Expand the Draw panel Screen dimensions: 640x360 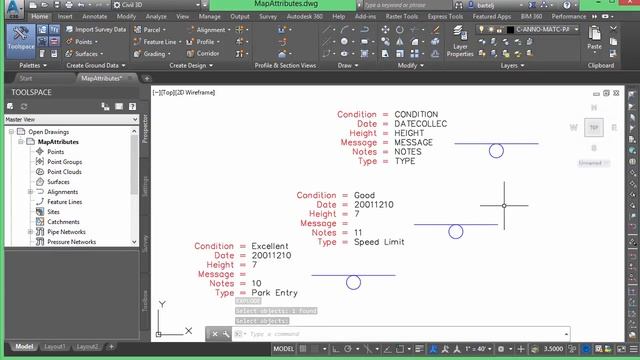pyautogui.click(x=348, y=65)
